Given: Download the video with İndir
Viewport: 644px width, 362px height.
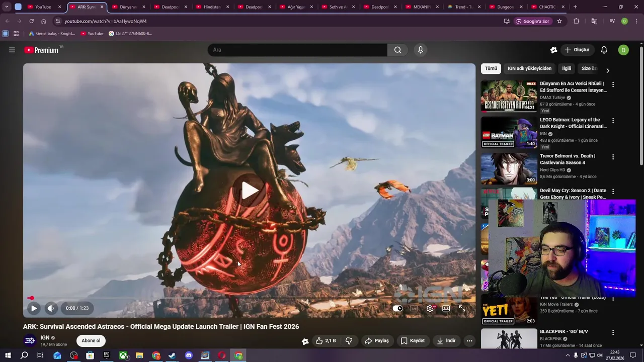Looking at the screenshot, I should 446,340.
